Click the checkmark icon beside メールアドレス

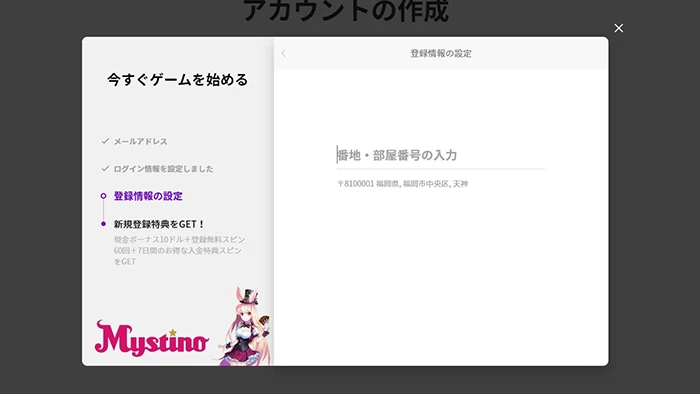pyautogui.click(x=105, y=141)
